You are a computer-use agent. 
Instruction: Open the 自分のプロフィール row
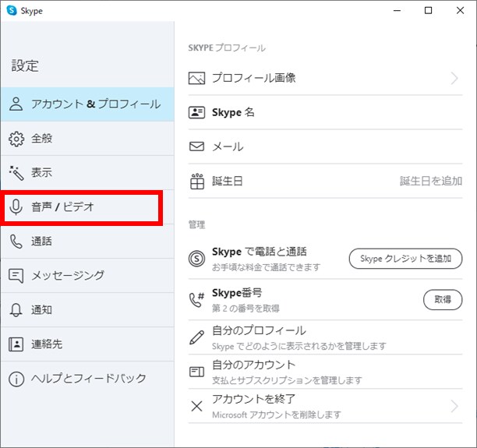(325, 337)
